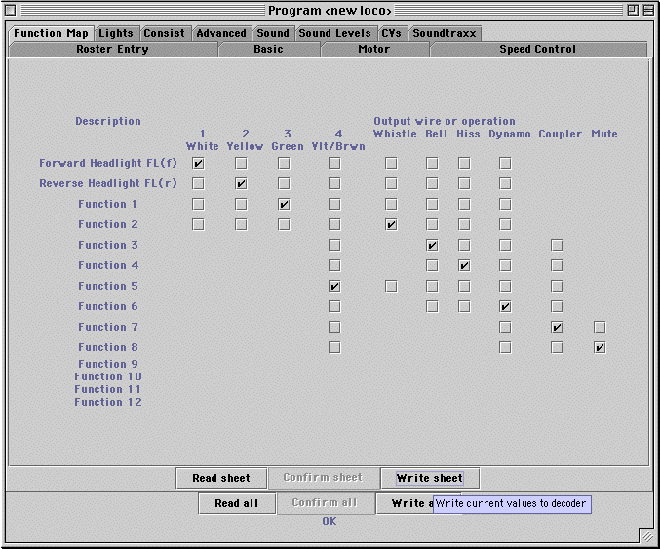This screenshot has width=660, height=549.
Task: Open the Sound Levels tab
Action: coord(334,33)
